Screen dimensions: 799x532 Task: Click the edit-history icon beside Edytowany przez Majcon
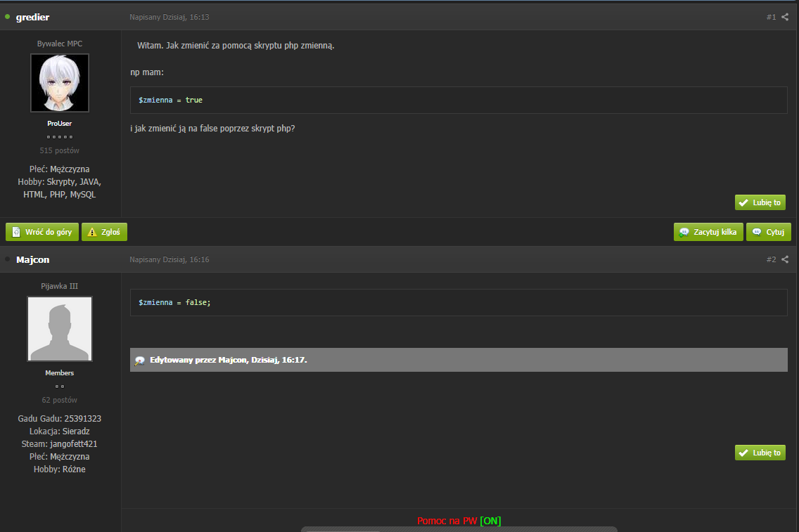coord(140,361)
